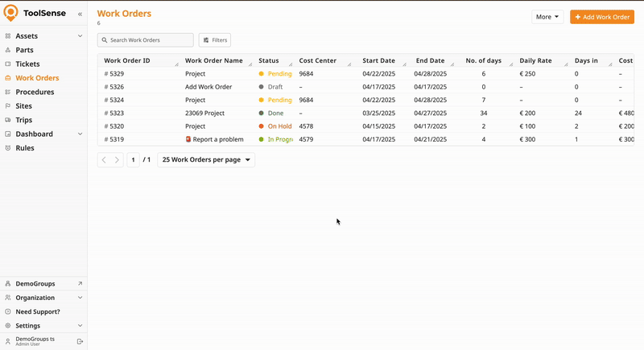Screen dimensions: 644x350
Task: Click the alarm icon on Report a problem
Action: 188,139
